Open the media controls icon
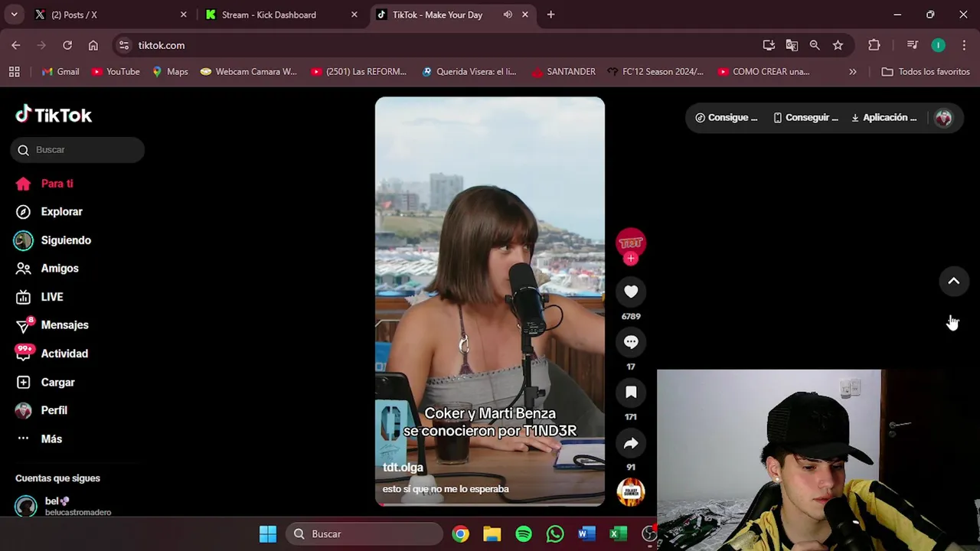Viewport: 980px width, 551px height. [x=913, y=45]
